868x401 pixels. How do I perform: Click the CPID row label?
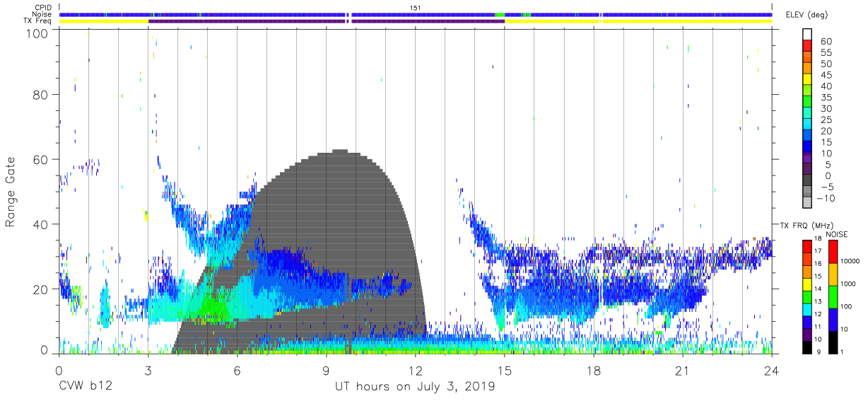[44, 8]
